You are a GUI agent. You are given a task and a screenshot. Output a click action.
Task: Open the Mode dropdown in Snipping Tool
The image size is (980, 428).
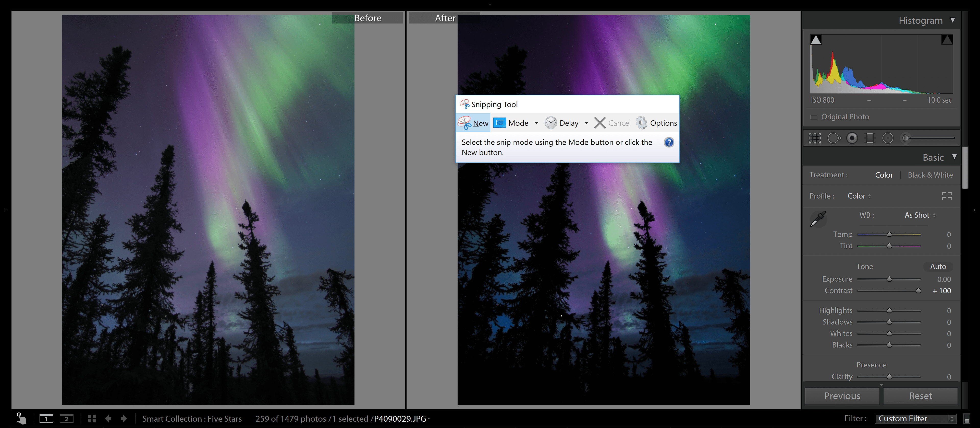tap(536, 123)
